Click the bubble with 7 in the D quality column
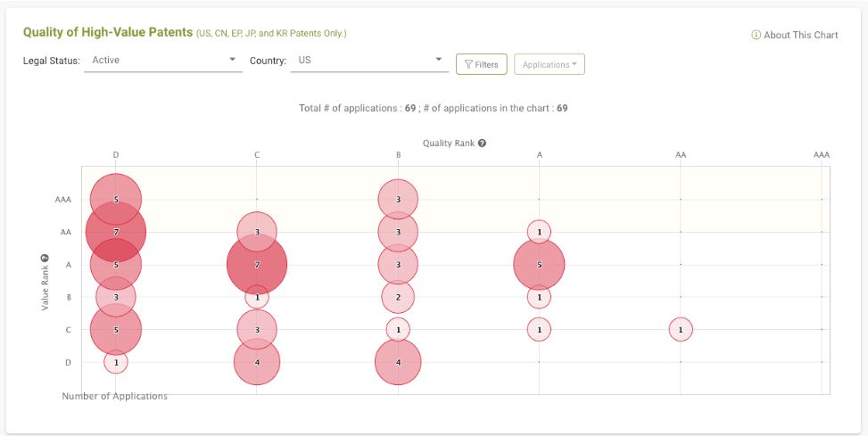This screenshot has height=436, width=868. point(116,232)
